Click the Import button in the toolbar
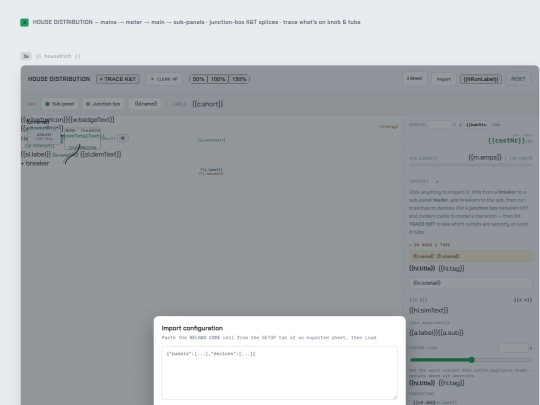Viewport: 540px width, 405px height. point(444,79)
